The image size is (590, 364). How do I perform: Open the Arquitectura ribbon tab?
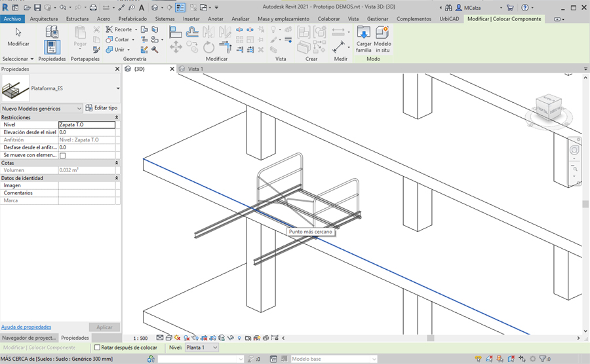pyautogui.click(x=44, y=19)
